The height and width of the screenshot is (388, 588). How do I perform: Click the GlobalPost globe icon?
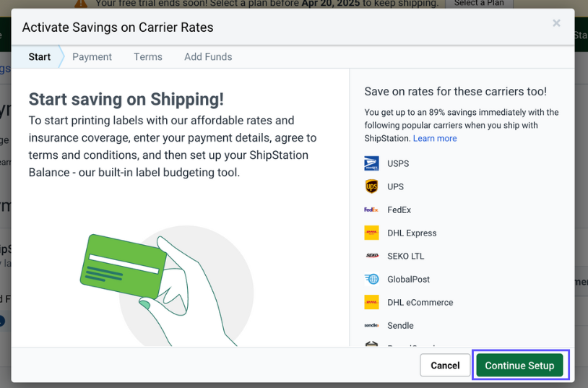point(371,279)
